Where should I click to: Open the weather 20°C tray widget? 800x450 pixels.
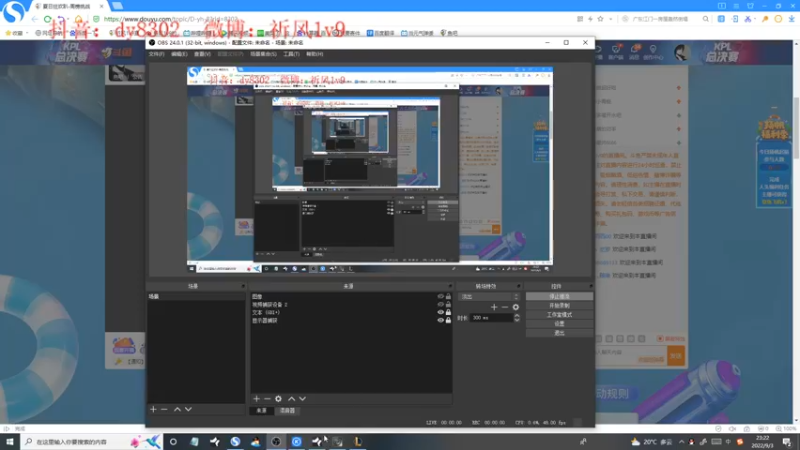(652, 442)
